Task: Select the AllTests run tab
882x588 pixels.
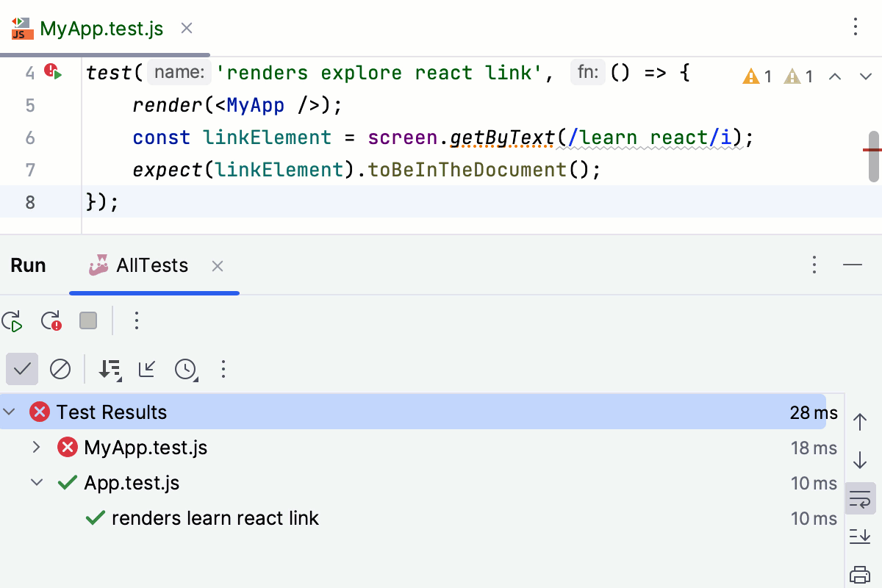Action: [x=151, y=265]
